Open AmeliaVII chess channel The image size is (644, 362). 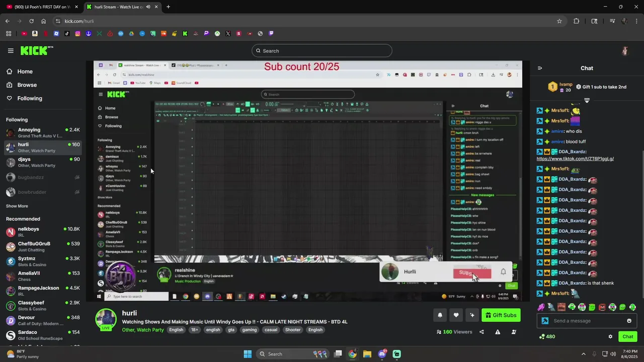(42, 276)
